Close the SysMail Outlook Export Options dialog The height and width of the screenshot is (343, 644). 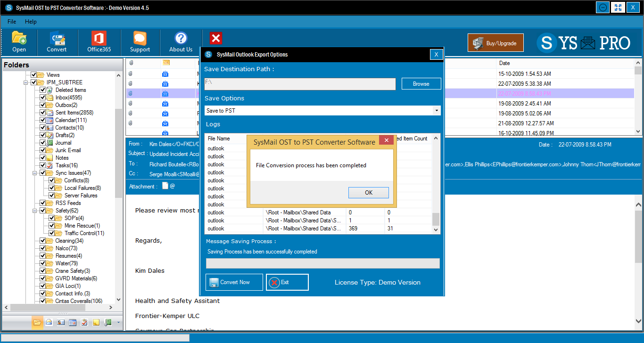pos(436,55)
